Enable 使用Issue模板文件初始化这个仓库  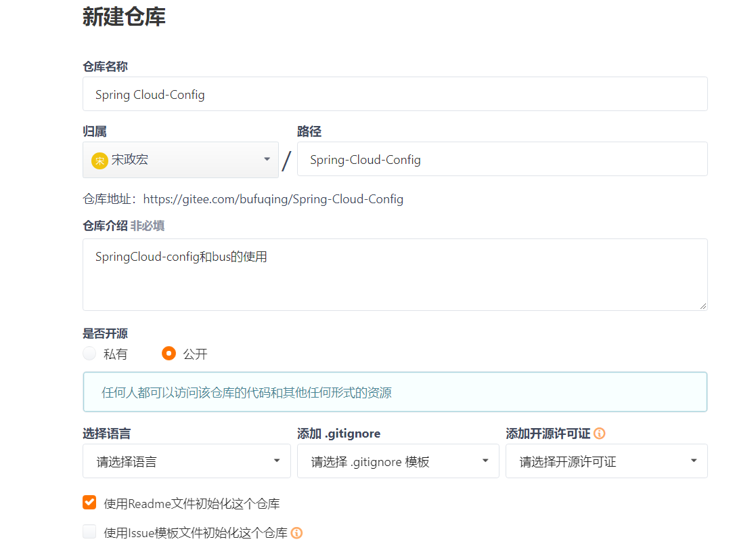89,532
